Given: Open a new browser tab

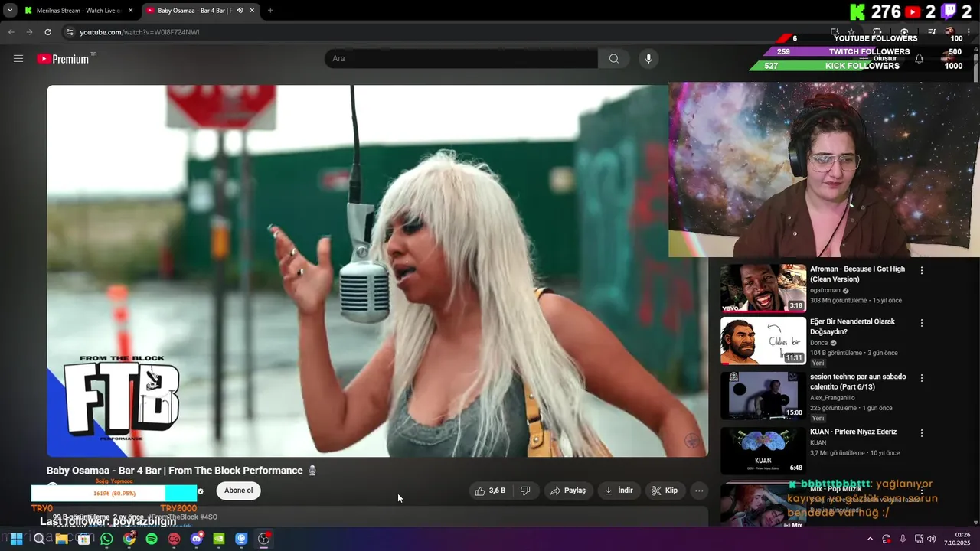Looking at the screenshot, I should [270, 11].
